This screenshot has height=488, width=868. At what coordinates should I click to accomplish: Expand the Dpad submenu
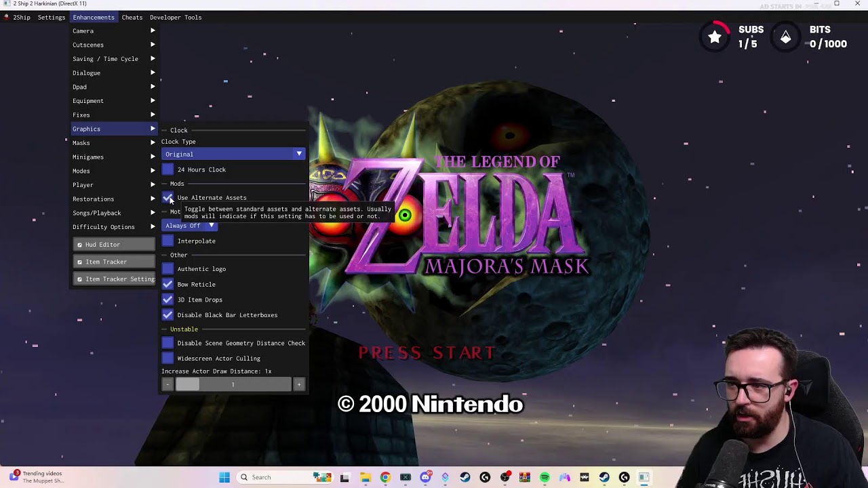114,87
